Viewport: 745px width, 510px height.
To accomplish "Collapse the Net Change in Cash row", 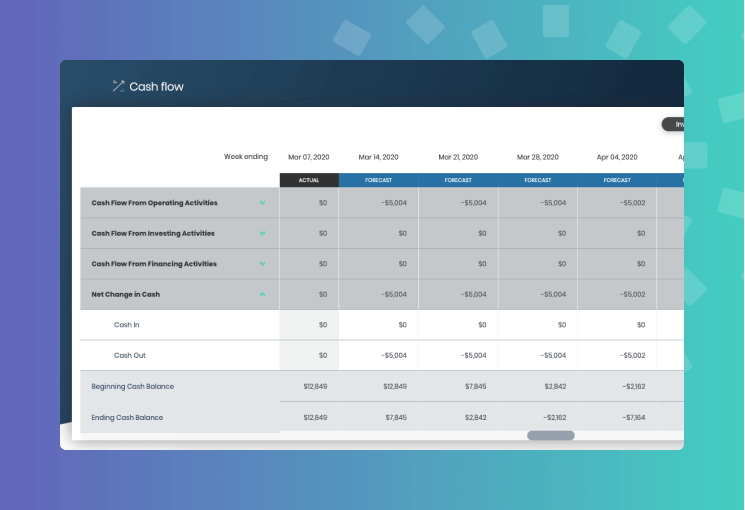I will coord(262,294).
